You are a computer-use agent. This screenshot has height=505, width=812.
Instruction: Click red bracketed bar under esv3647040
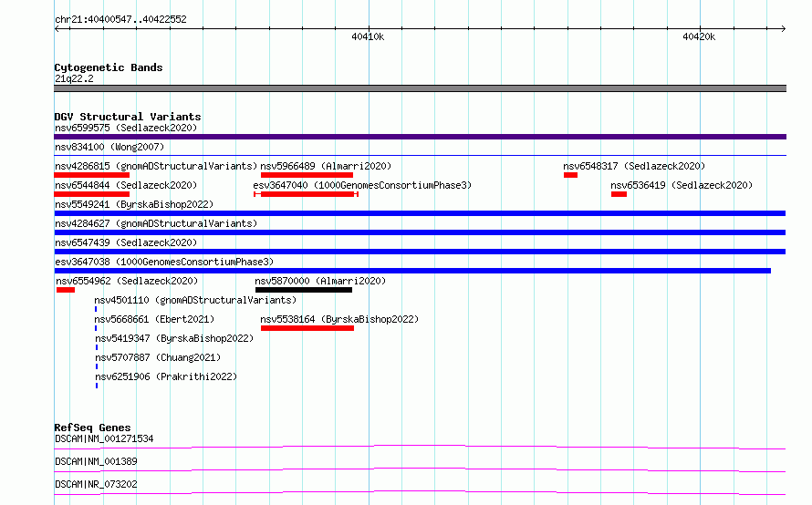(x=306, y=194)
